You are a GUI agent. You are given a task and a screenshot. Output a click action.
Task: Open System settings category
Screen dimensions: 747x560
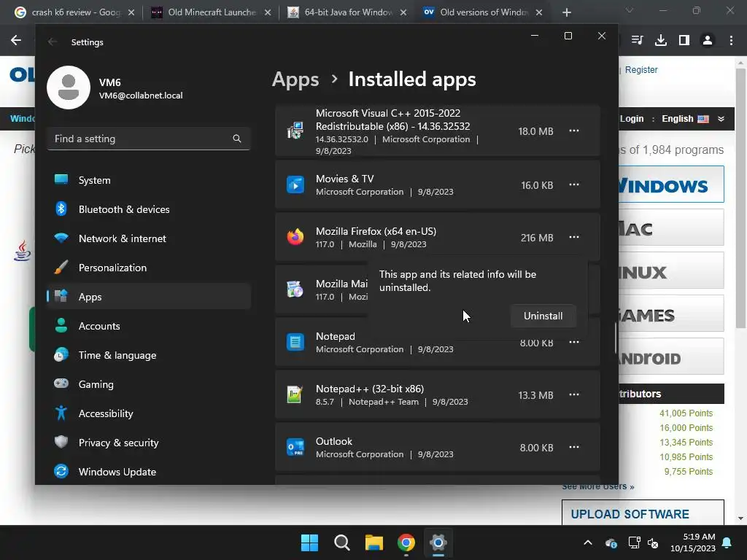point(149,180)
